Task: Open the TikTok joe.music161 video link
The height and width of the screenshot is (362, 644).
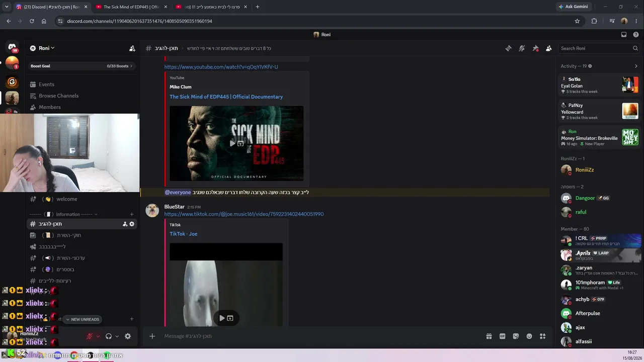Action: (244, 214)
